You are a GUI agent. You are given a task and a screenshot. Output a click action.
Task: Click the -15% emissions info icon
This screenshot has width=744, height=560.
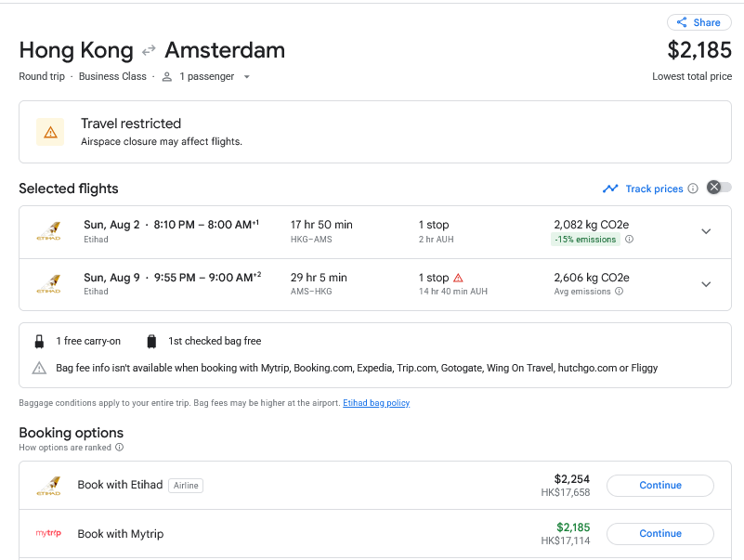click(629, 240)
